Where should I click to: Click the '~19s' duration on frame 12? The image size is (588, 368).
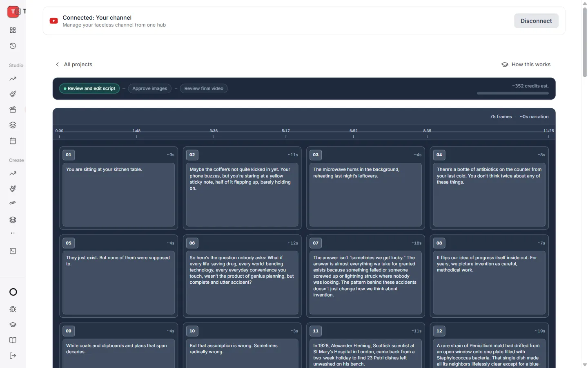coord(540,331)
